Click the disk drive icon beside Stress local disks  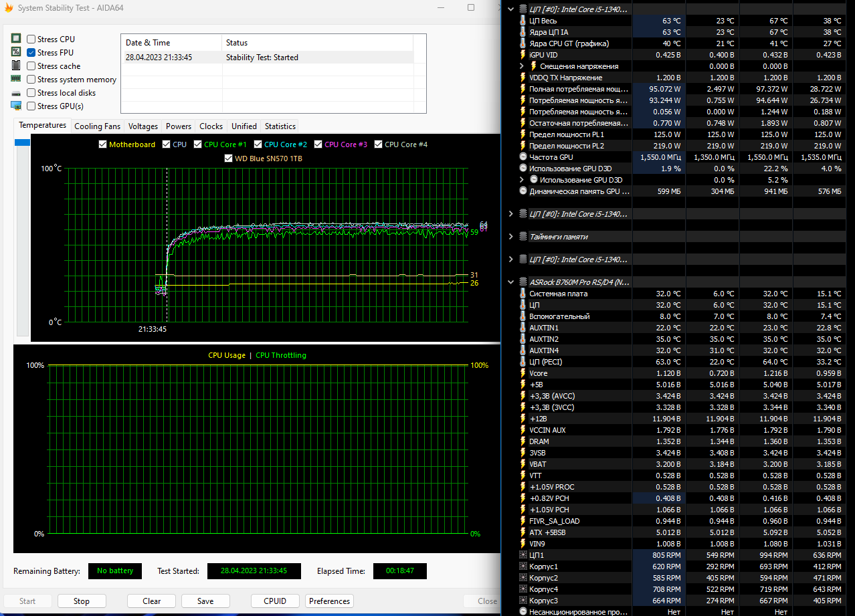tap(16, 93)
